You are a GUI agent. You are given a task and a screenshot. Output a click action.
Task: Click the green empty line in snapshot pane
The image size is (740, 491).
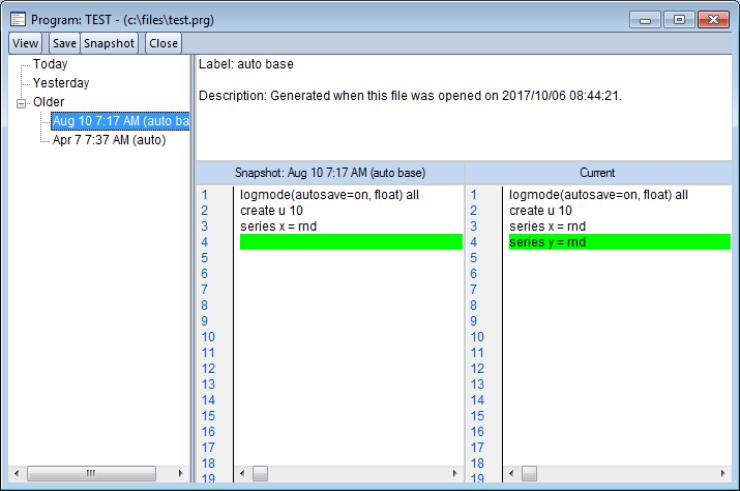[x=348, y=242]
